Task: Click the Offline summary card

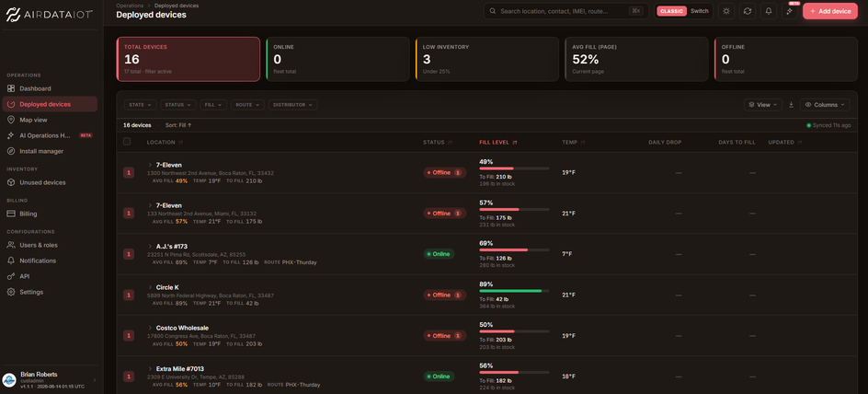Action: [x=786, y=59]
